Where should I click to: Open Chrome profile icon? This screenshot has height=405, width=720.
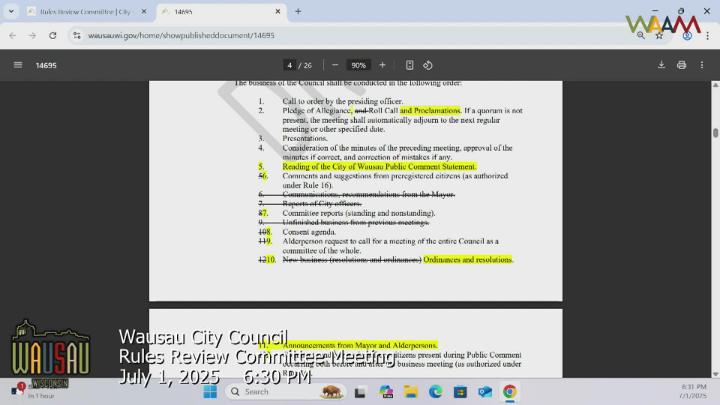coord(687,35)
